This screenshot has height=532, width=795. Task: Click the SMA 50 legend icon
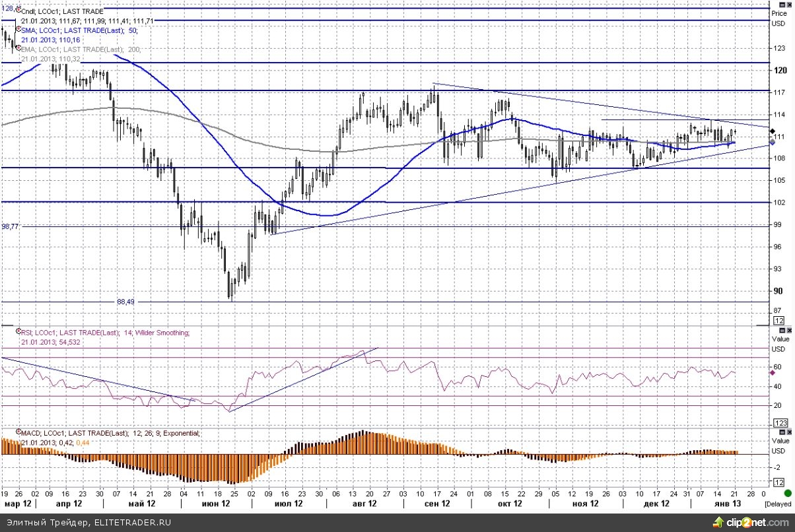coord(17,30)
